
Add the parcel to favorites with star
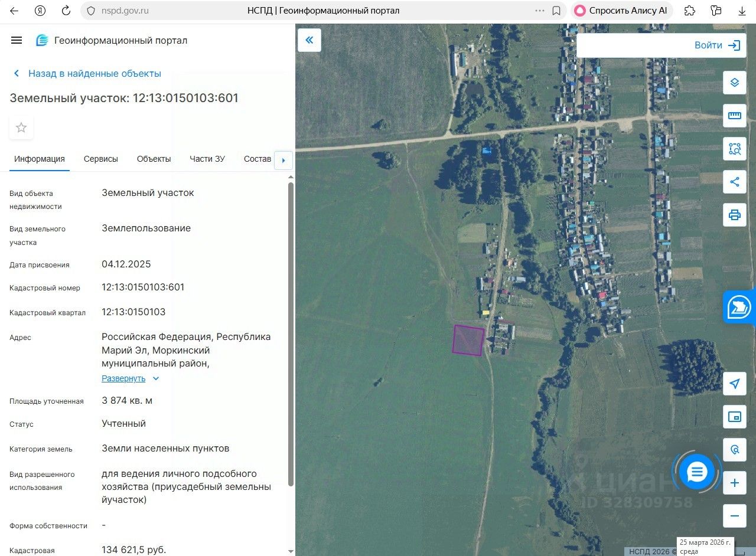point(21,127)
